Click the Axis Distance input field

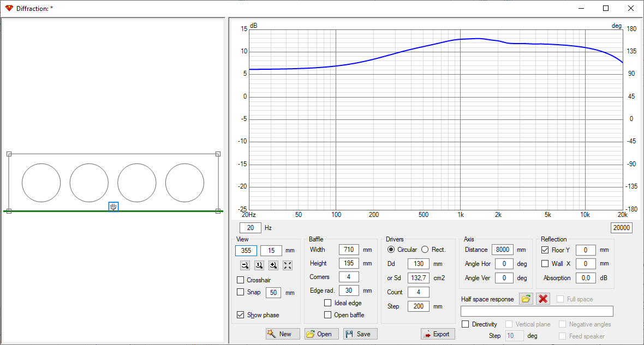[502, 250]
